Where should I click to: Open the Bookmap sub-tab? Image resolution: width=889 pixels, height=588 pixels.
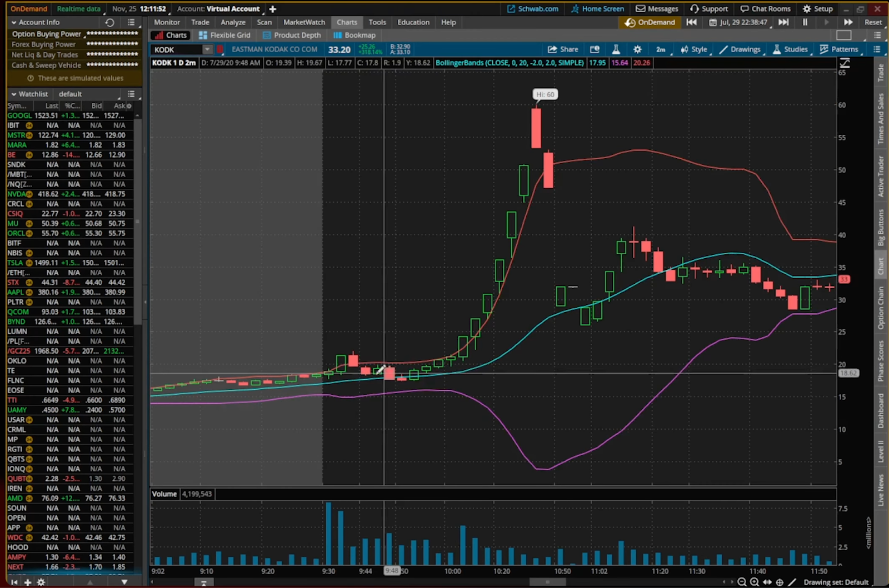click(354, 35)
